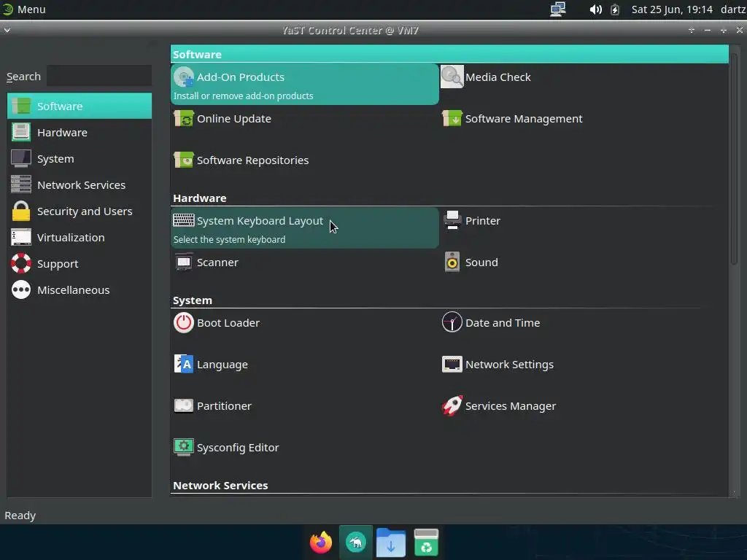Open the window menu chevron at top-left
Screen dimensions: 747x560
(x=7, y=31)
